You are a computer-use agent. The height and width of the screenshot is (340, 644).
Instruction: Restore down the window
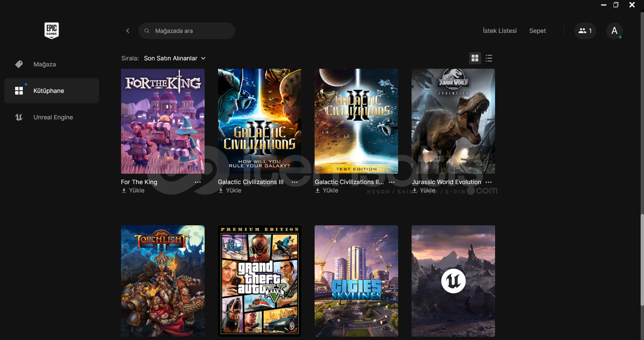click(x=616, y=5)
